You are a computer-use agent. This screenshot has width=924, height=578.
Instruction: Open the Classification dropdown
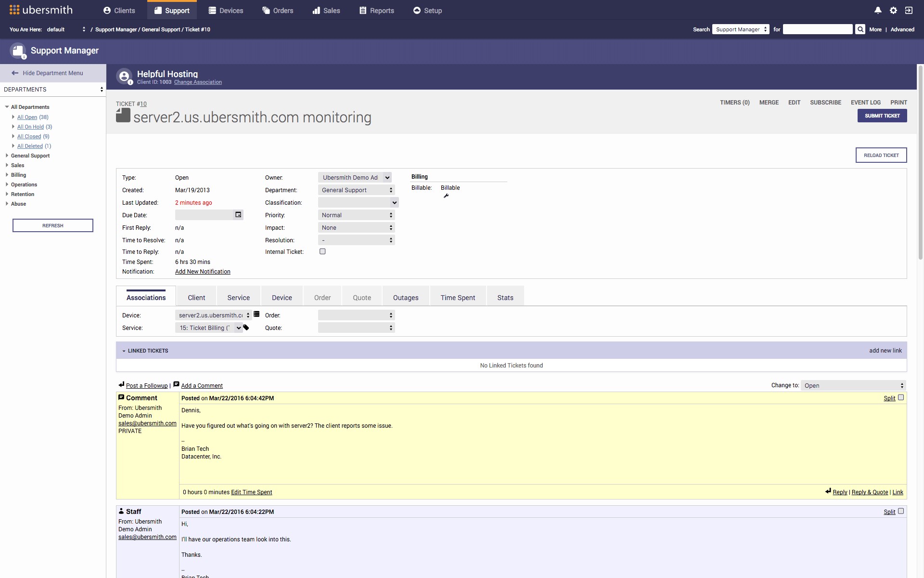[x=359, y=202]
